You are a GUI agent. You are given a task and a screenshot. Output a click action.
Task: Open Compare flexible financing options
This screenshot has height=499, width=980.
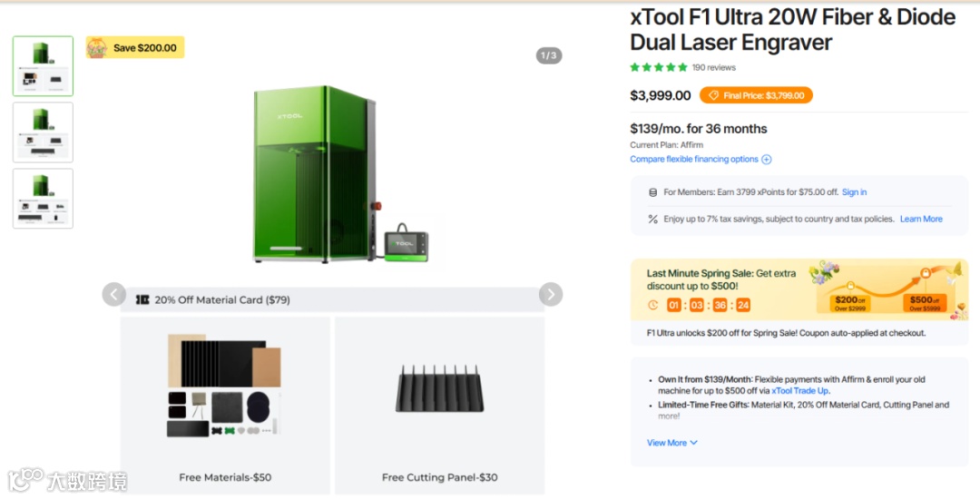point(694,160)
